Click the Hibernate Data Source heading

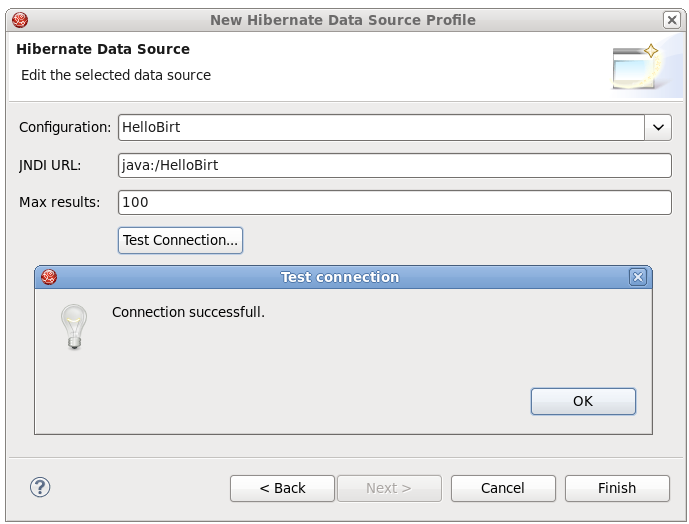(x=103, y=49)
